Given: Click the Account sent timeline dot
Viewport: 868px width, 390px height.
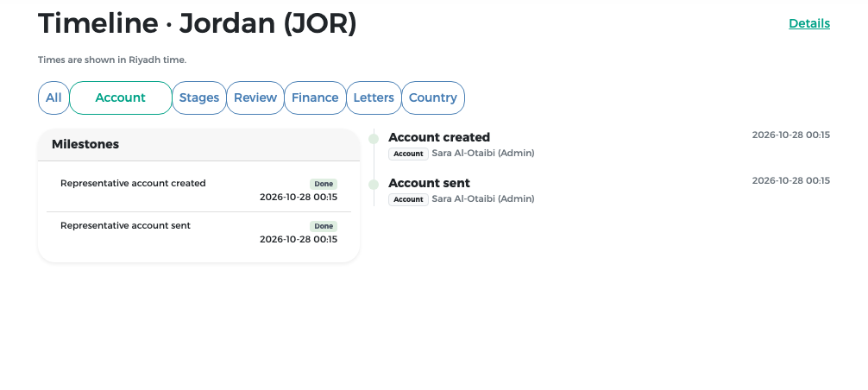Looking at the screenshot, I should coord(374,184).
